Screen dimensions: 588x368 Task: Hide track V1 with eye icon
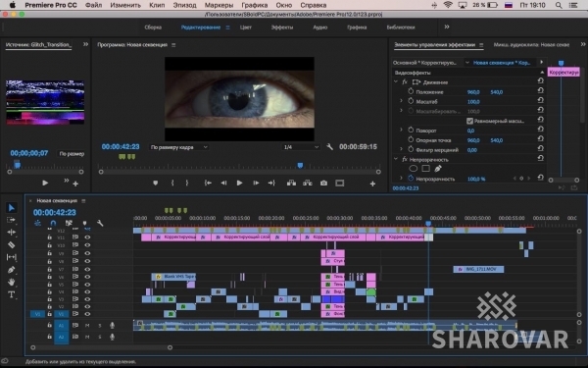tap(87, 314)
